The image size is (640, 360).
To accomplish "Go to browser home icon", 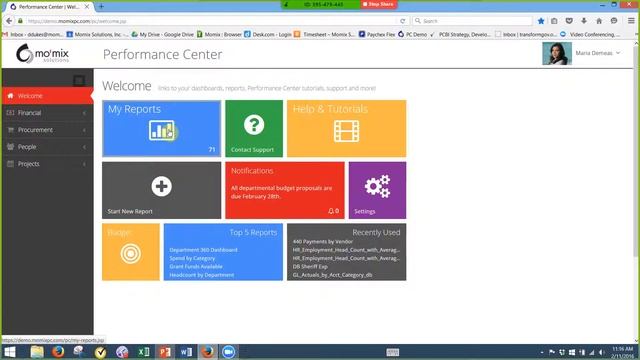I will click(x=599, y=21).
